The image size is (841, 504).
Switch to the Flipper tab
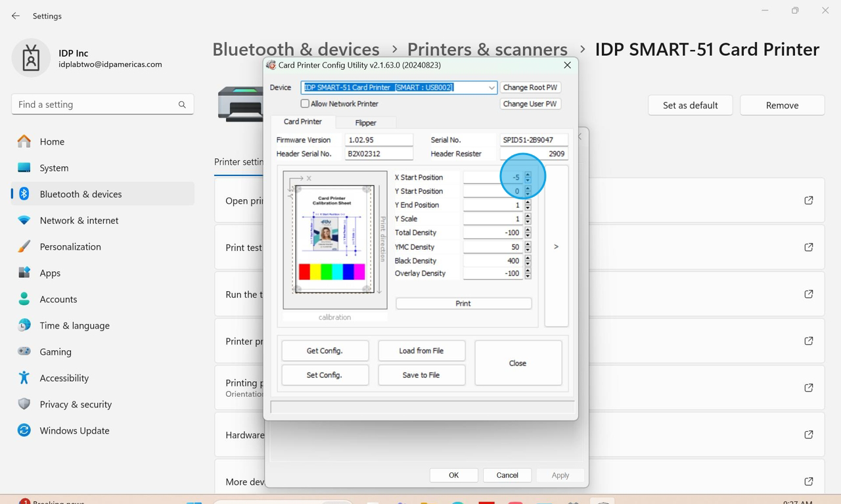[x=366, y=122]
